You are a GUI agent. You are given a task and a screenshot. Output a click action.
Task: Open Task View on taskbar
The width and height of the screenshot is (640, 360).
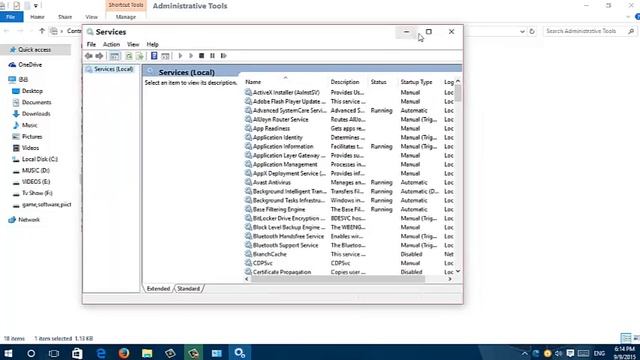click(54, 353)
